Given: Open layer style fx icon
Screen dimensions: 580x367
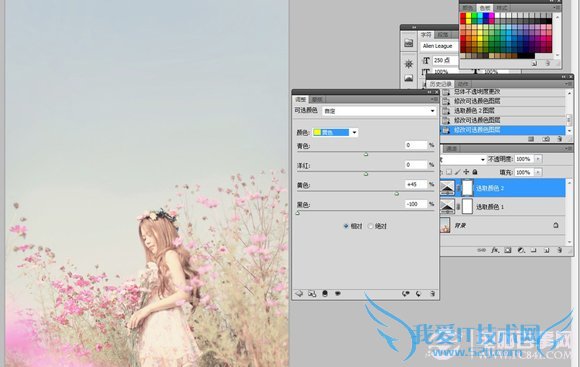Looking at the screenshot, I should 495,250.
